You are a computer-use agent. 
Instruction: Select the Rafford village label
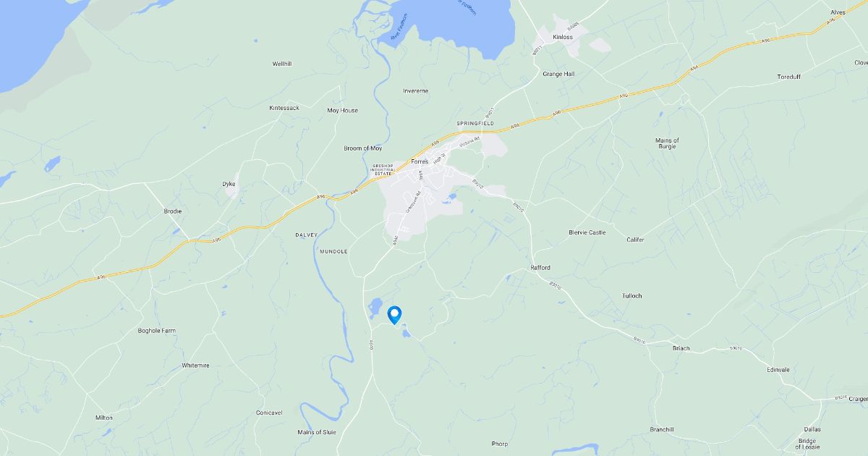(540, 268)
